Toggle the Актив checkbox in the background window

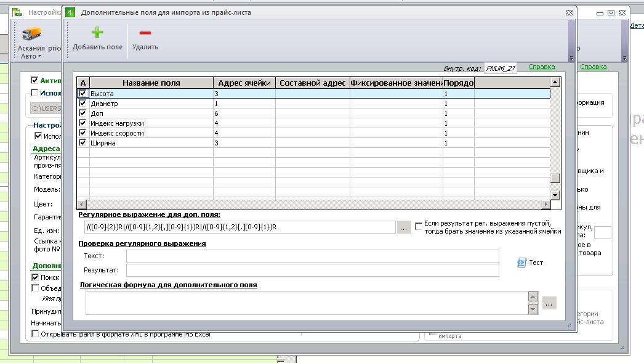[34, 81]
